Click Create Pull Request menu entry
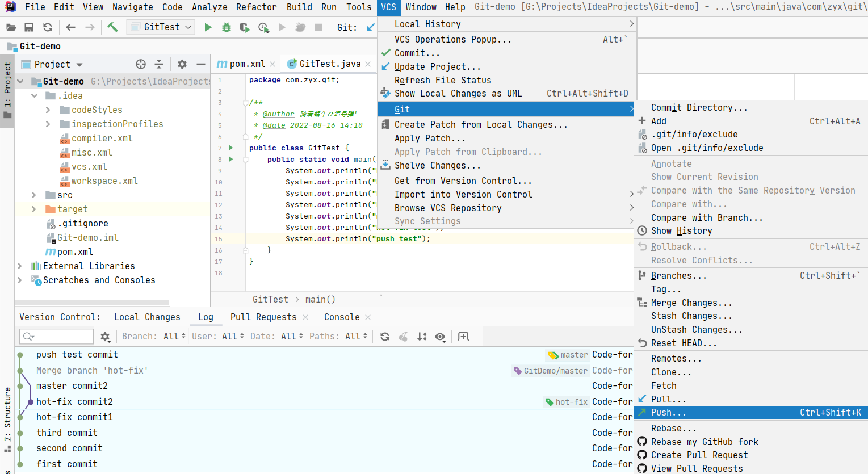This screenshot has height=474, width=868. 751,455
